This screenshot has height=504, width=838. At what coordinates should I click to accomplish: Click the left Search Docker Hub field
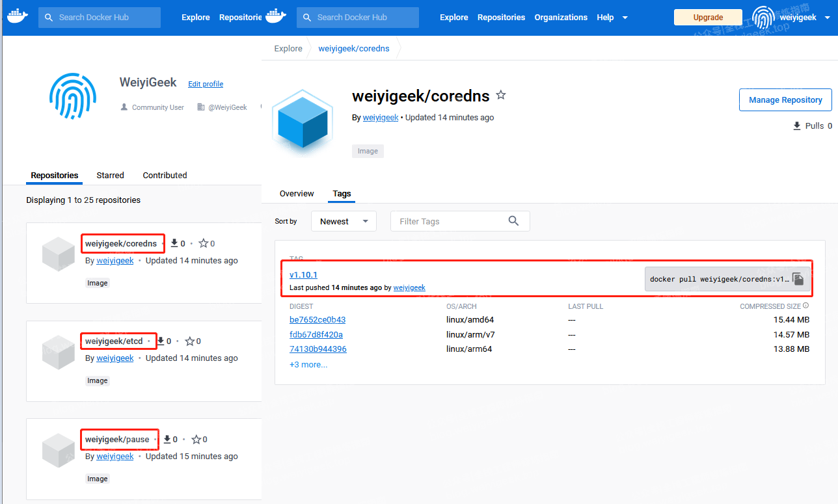pyautogui.click(x=100, y=18)
